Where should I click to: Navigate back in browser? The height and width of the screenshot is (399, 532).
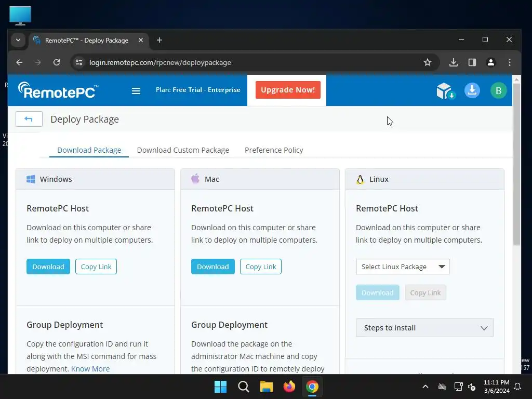(x=19, y=62)
